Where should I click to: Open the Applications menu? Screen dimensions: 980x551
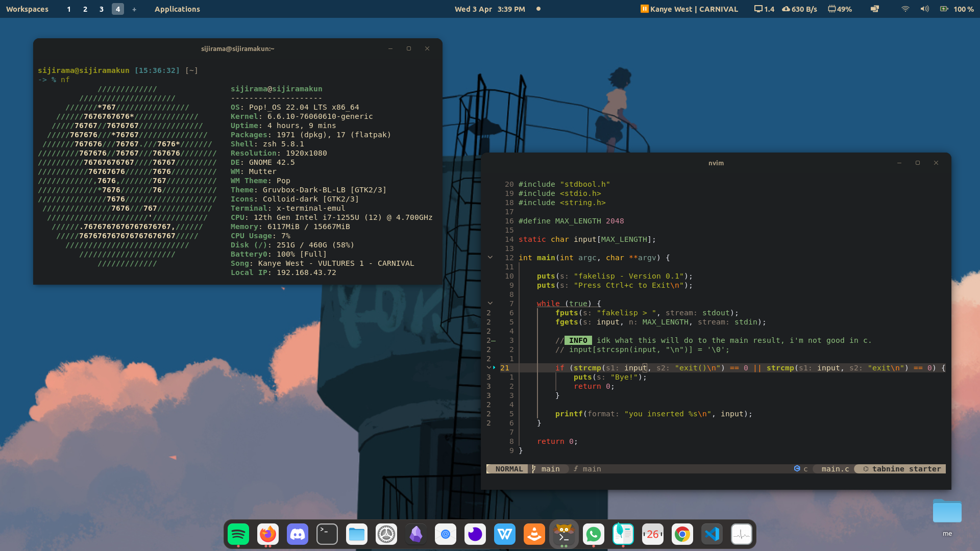(177, 9)
